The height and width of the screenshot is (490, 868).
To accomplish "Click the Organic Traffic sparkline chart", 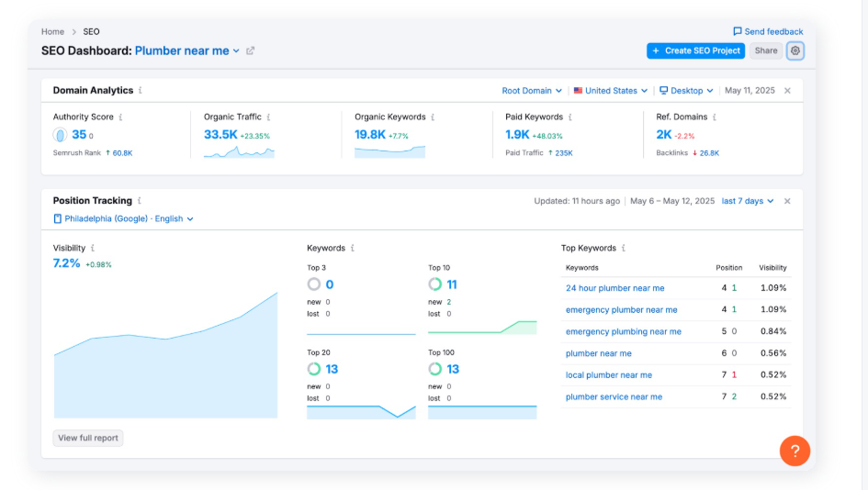I will coord(239,152).
